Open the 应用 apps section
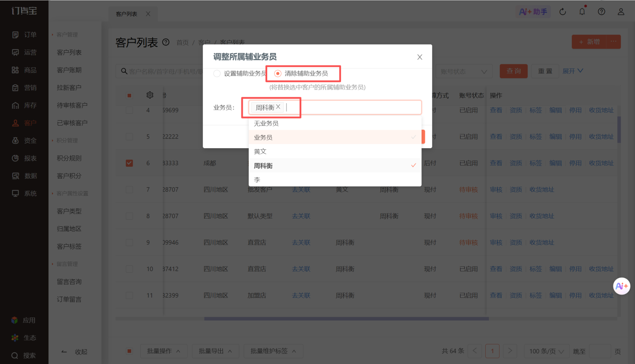The width and height of the screenshot is (635, 364). (x=23, y=321)
